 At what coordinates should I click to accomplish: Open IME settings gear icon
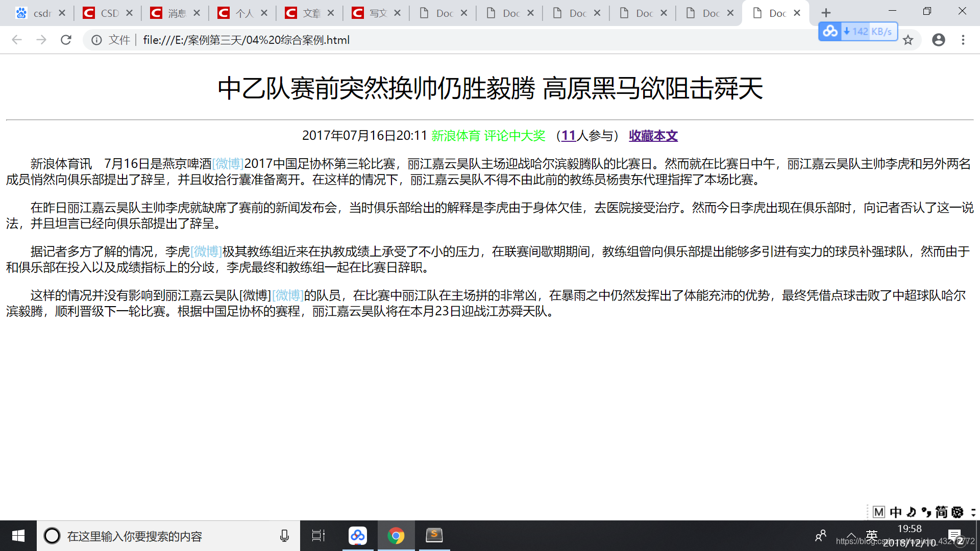[x=958, y=512]
